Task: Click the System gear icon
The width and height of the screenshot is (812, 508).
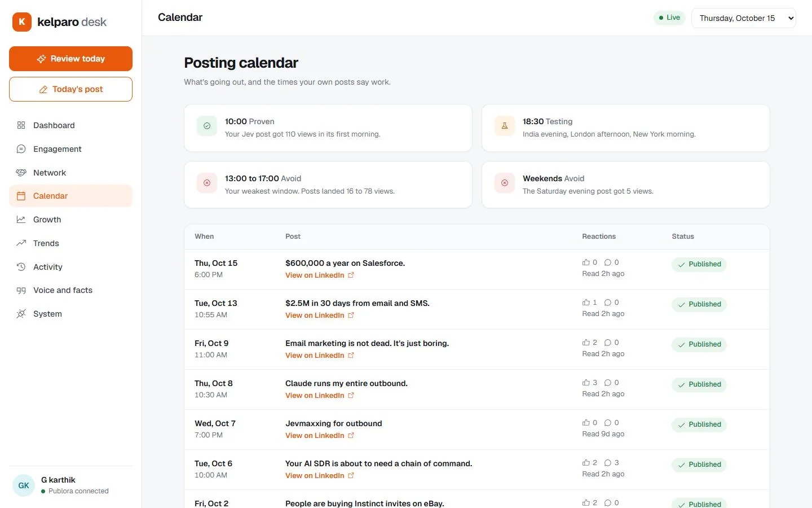Action: 21,314
